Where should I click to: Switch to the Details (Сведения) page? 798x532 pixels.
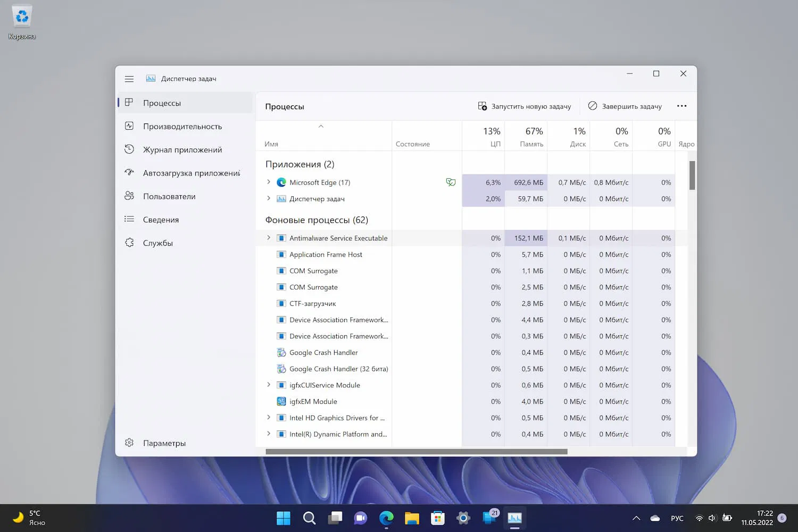161,220
